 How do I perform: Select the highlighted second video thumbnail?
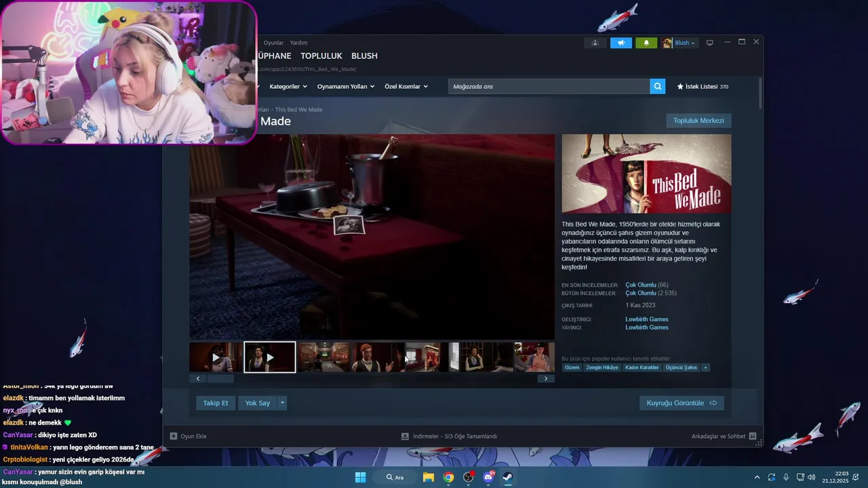pos(270,357)
